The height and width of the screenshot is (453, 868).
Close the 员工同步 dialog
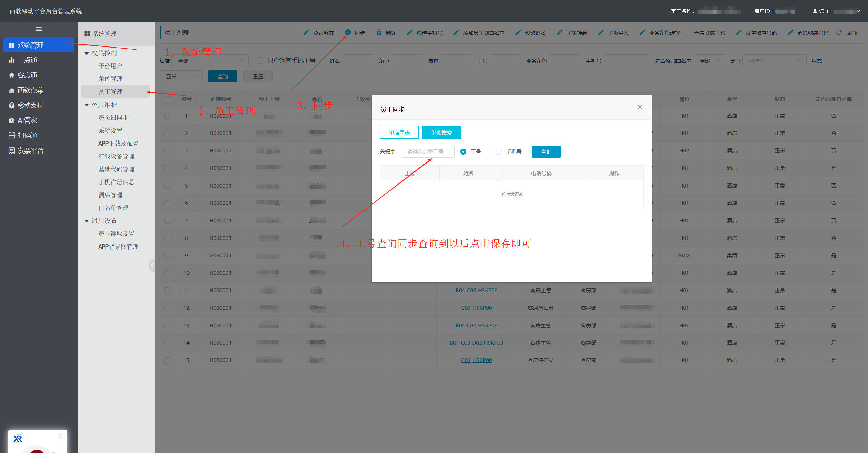pyautogui.click(x=640, y=107)
